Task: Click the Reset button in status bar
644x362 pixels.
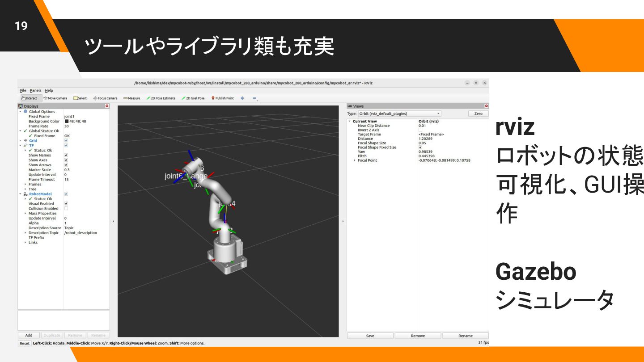Action: [x=25, y=343]
